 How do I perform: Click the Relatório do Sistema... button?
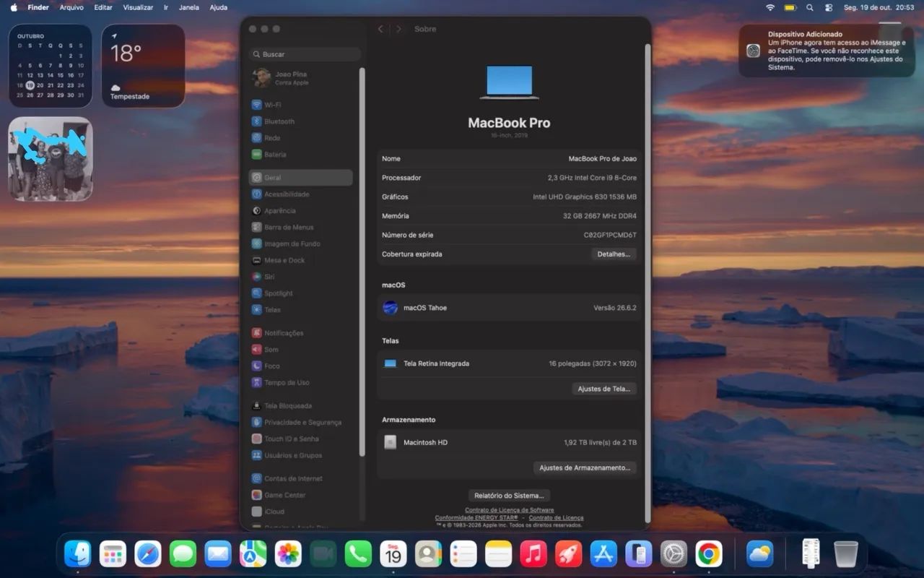(509, 496)
